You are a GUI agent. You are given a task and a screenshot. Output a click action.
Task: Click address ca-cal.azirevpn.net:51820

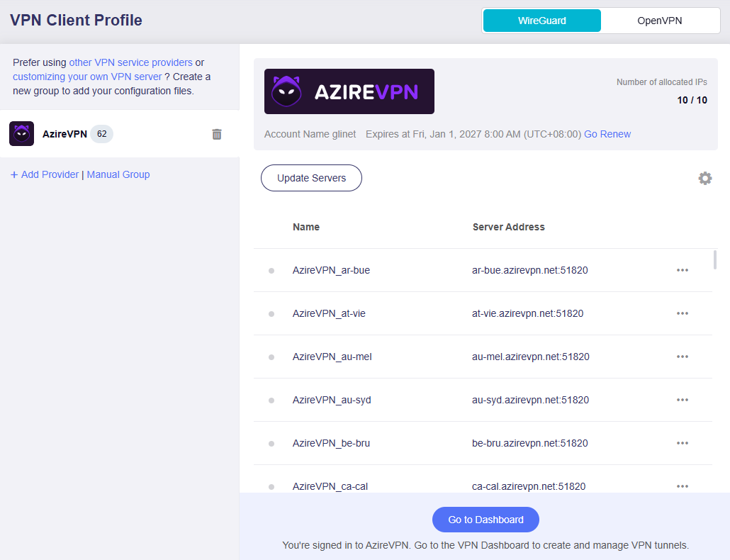[529, 487]
